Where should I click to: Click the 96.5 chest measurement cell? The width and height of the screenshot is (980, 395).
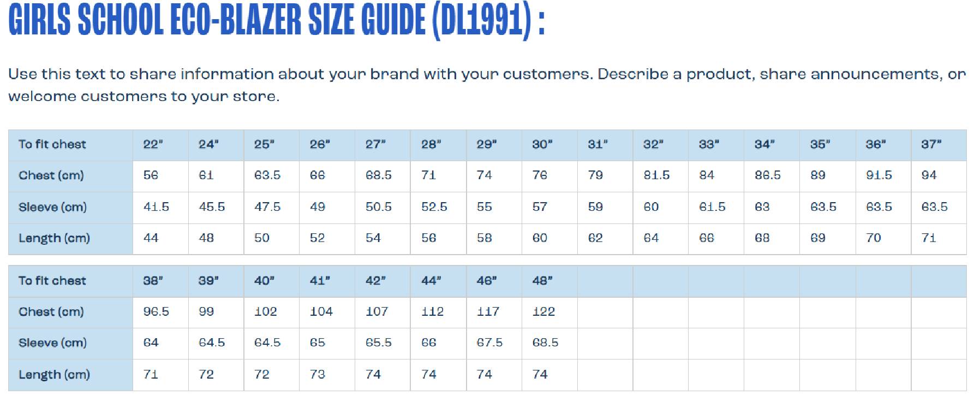156,312
